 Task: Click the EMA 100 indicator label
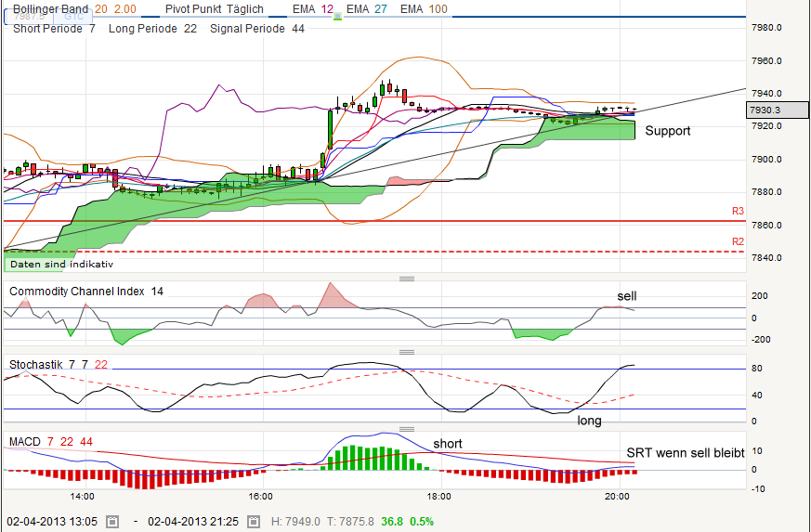424,8
